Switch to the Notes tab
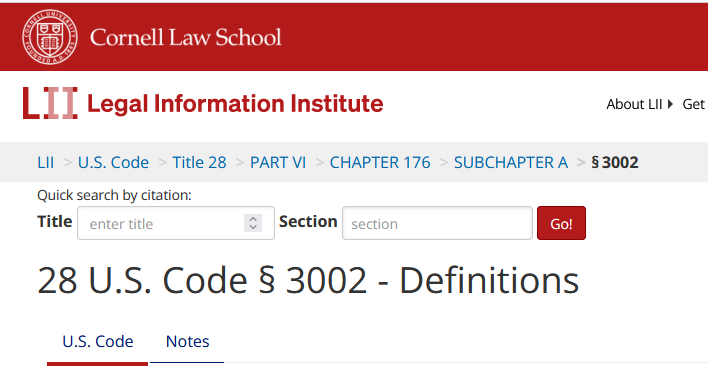 coord(187,342)
